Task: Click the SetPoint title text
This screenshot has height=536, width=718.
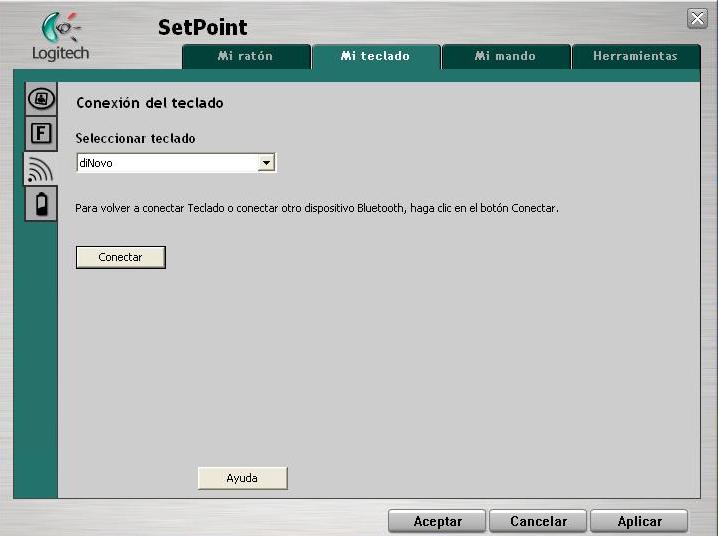Action: pyautogui.click(x=202, y=27)
